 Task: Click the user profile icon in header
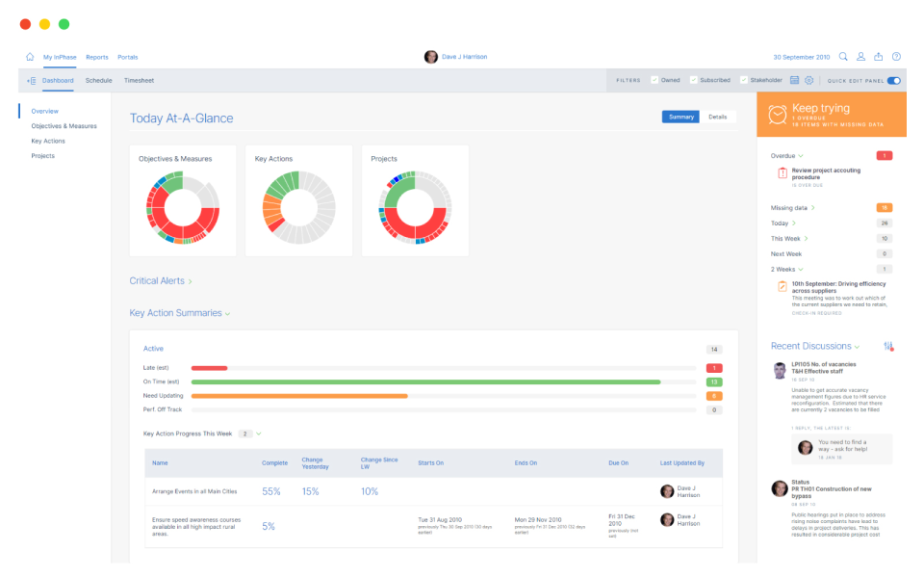coord(860,56)
